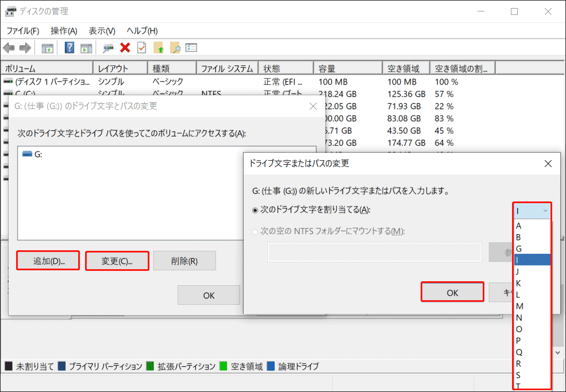Choose highlighted letter I in the list
566x392 pixels.
click(532, 259)
